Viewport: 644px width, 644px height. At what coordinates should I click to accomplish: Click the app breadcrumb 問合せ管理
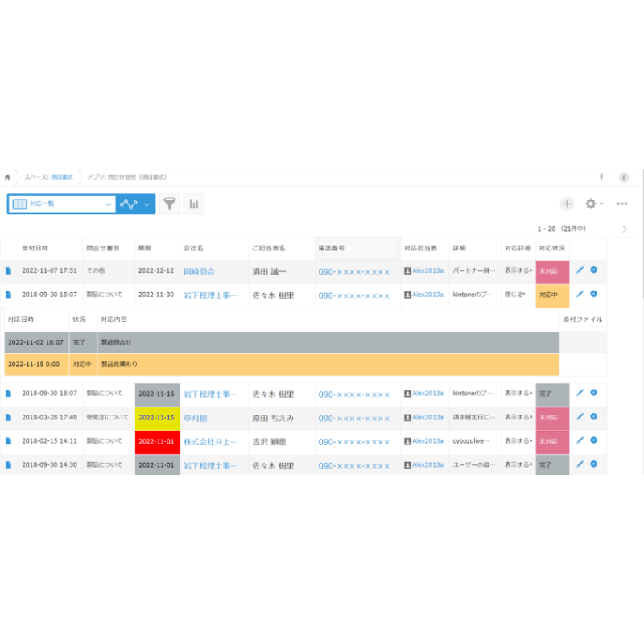[126, 177]
